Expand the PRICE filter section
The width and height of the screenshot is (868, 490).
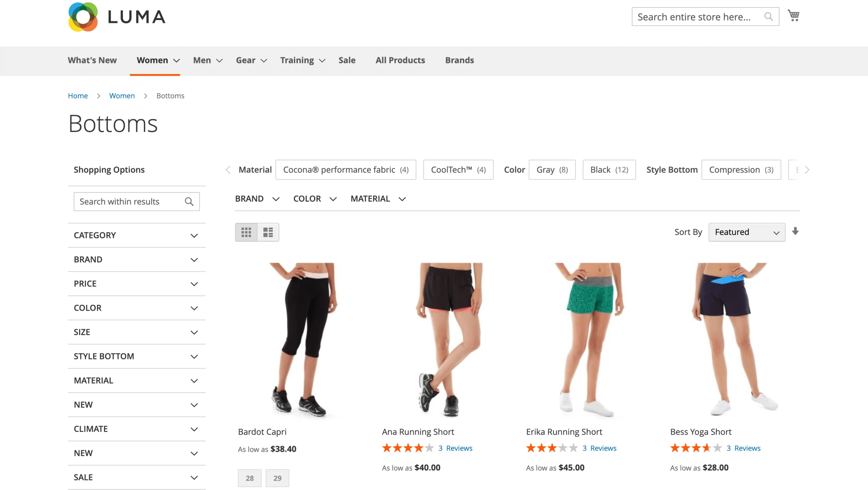(137, 284)
